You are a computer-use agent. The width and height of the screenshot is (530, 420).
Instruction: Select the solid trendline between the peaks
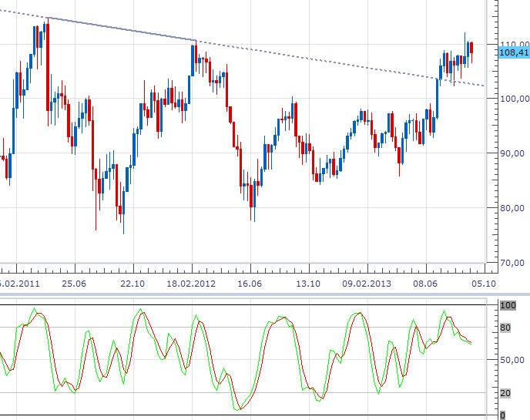pyautogui.click(x=122, y=29)
